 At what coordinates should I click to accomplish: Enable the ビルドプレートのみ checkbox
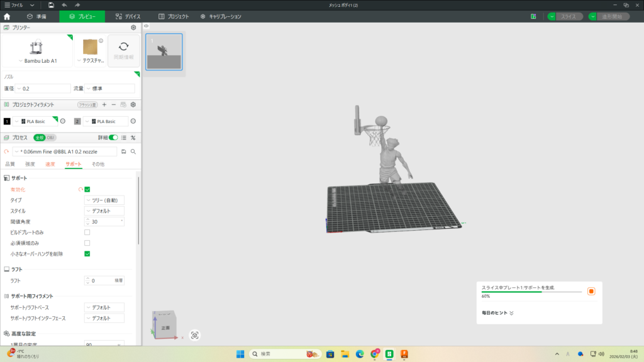[x=87, y=233]
